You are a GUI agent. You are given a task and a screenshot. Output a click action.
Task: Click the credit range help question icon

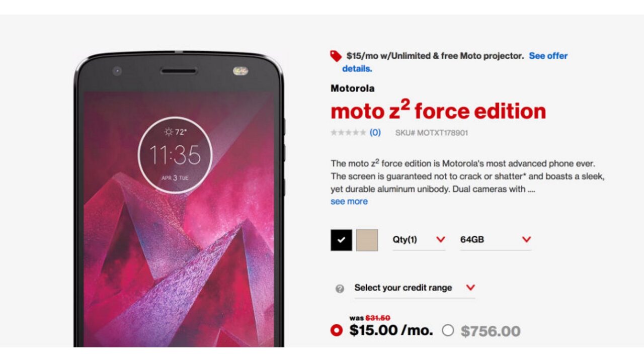pos(340,289)
